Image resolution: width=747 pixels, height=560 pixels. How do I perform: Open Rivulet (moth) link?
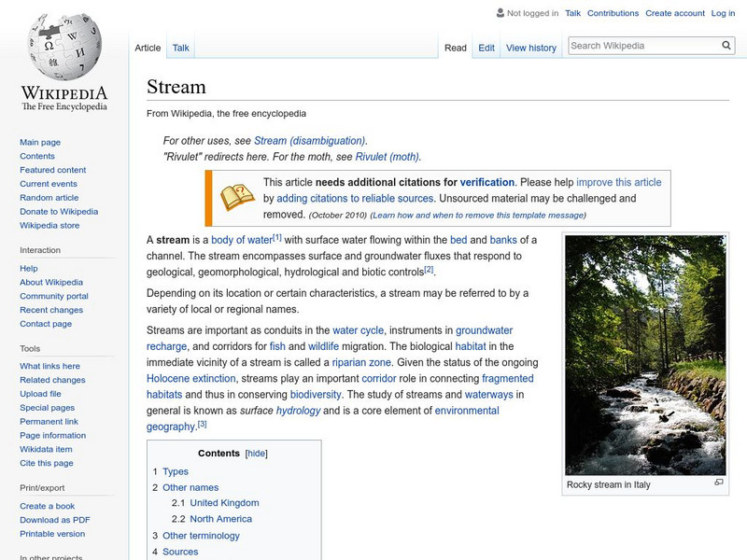[388, 157]
